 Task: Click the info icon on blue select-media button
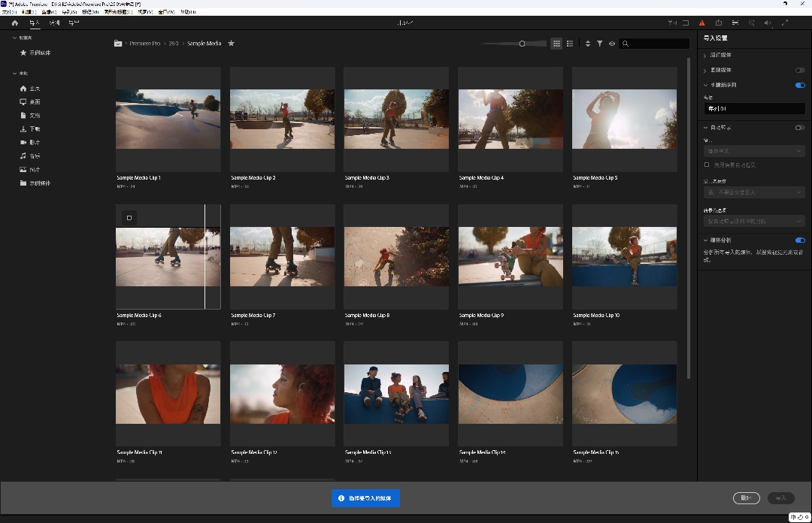click(341, 498)
